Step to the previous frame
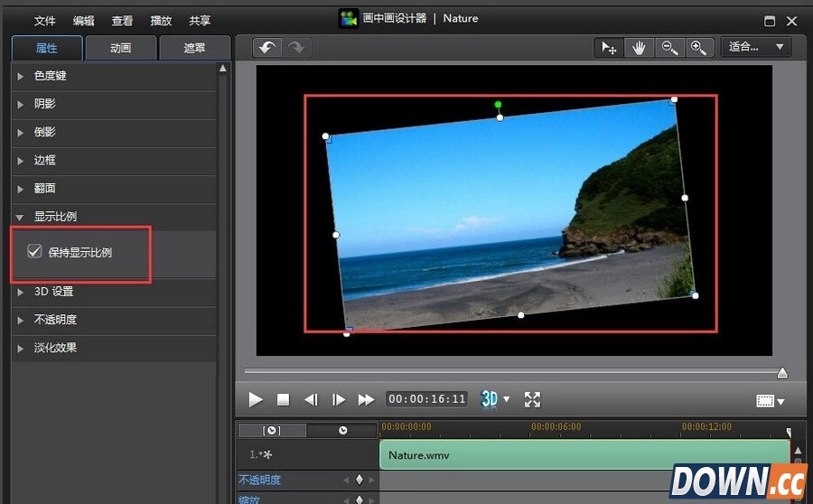 [311, 399]
